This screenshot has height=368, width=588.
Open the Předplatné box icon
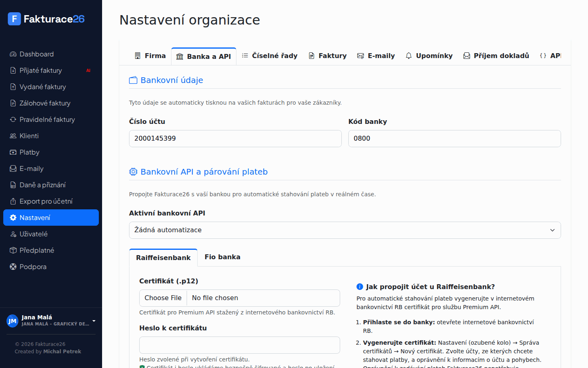[x=13, y=250]
